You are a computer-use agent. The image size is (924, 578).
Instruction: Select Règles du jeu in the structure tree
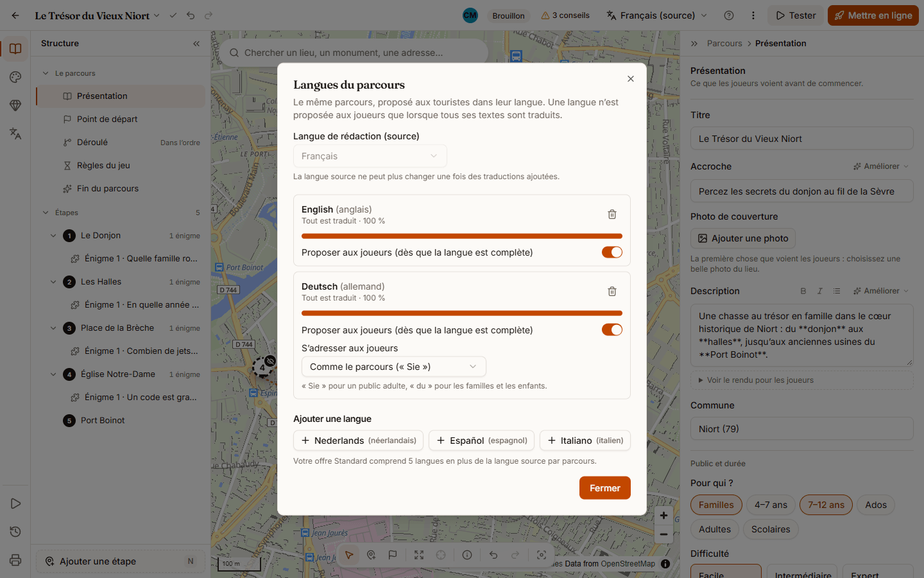pyautogui.click(x=121, y=166)
